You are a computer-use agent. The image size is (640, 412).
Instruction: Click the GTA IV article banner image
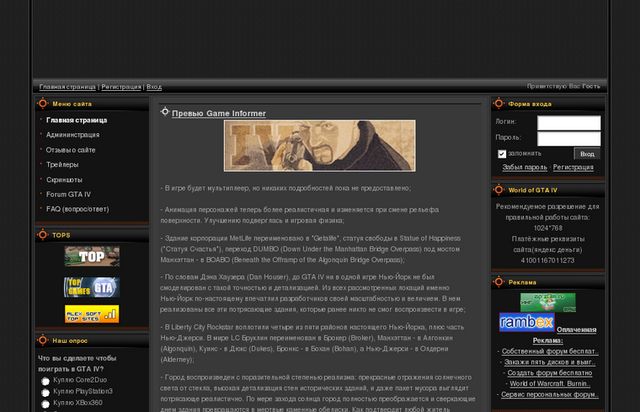click(x=320, y=146)
